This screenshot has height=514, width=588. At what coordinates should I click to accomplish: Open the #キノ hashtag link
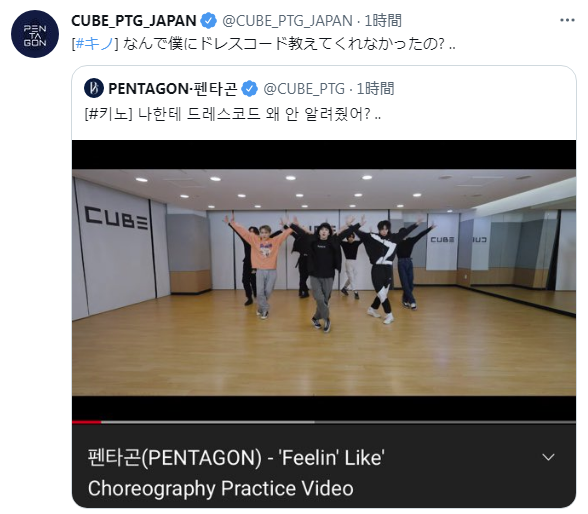94,44
